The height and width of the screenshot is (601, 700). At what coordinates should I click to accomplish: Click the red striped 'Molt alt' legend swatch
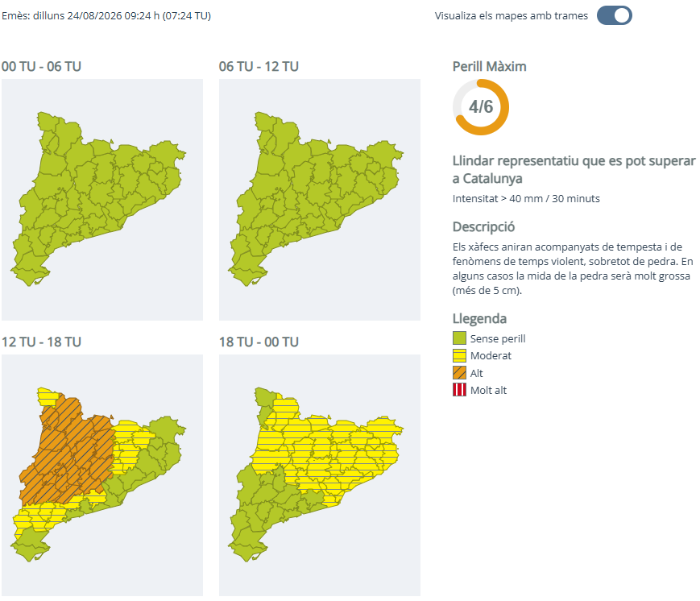pyautogui.click(x=459, y=390)
